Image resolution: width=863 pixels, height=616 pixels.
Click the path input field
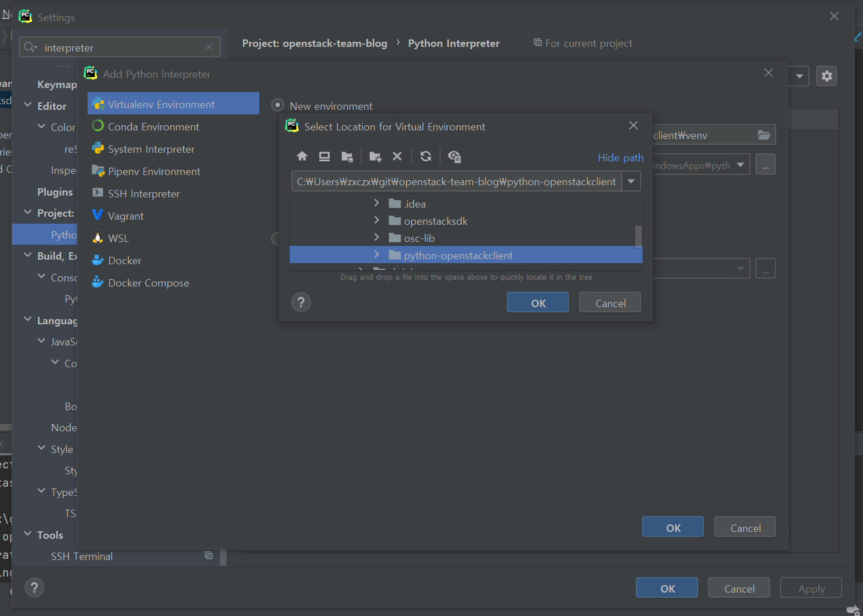tap(457, 181)
